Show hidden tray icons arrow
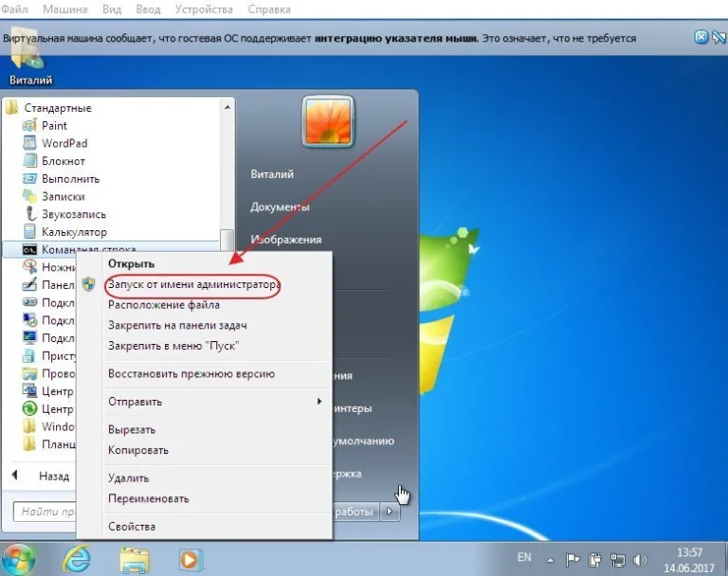Image resolution: width=728 pixels, height=576 pixels. point(550,560)
